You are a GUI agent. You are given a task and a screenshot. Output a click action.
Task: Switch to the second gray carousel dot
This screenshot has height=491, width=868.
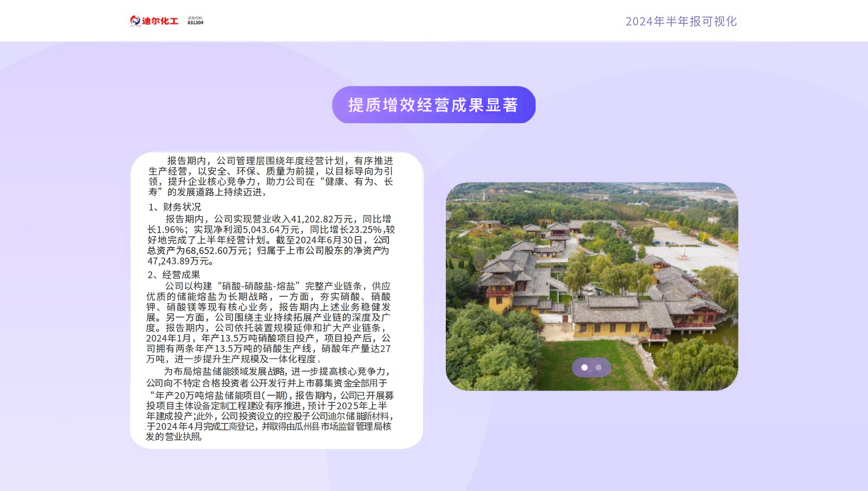[599, 367]
